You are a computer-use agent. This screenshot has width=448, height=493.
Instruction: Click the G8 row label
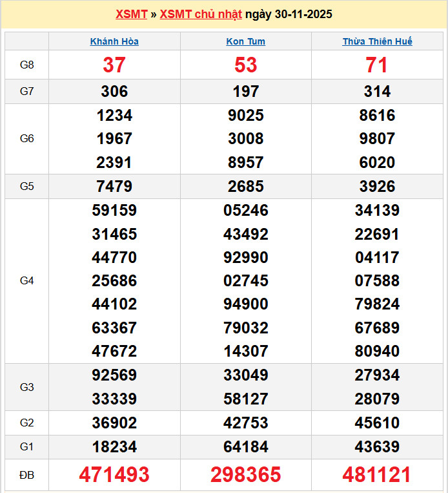coord(26,65)
